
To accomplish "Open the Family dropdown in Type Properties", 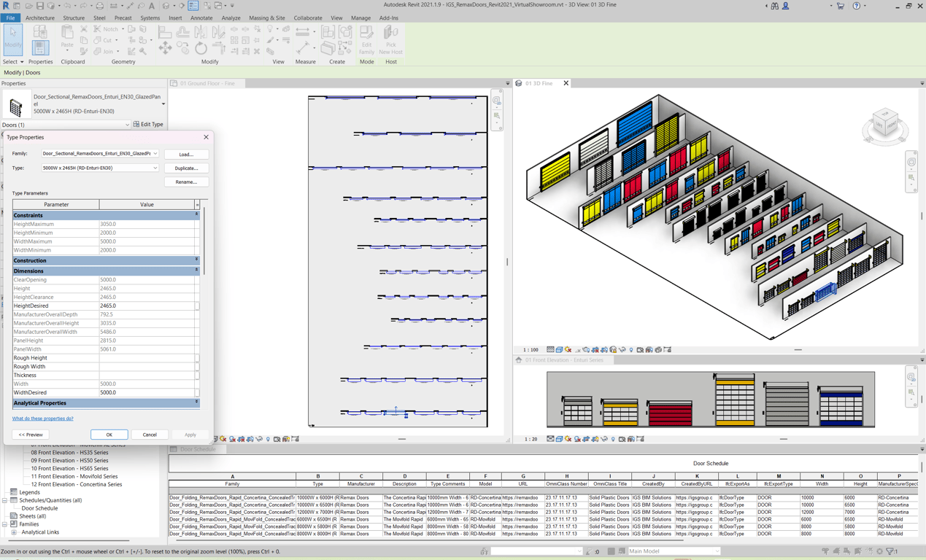I will [155, 154].
